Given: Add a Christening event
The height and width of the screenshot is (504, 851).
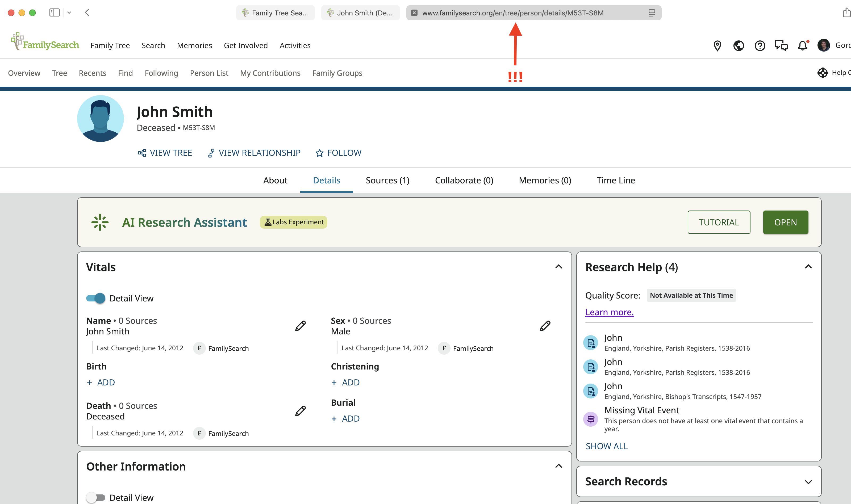Looking at the screenshot, I should [x=345, y=383].
